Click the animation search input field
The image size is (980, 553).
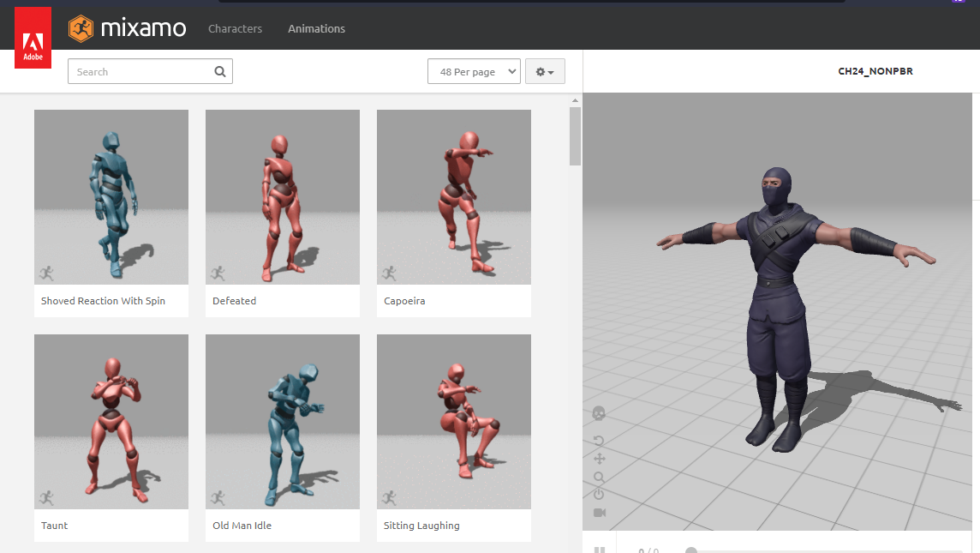[x=150, y=71]
